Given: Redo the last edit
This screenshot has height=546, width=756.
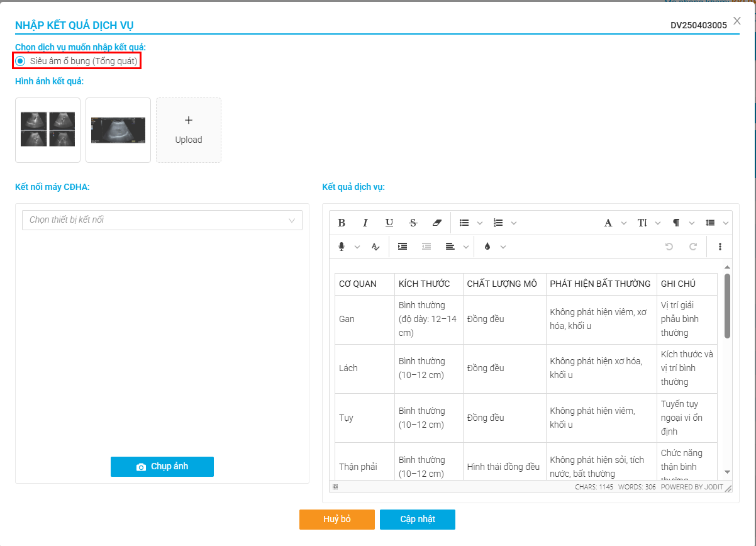Looking at the screenshot, I should pos(693,247).
